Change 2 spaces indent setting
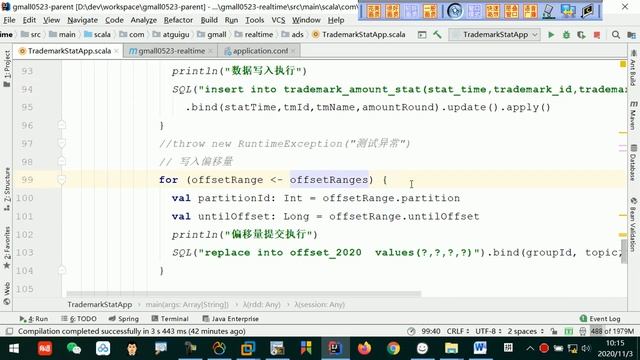 coord(525,331)
